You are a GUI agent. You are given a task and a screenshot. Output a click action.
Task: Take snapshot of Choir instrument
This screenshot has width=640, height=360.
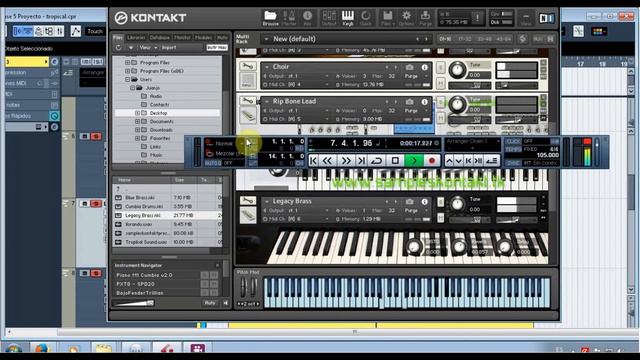[409, 67]
